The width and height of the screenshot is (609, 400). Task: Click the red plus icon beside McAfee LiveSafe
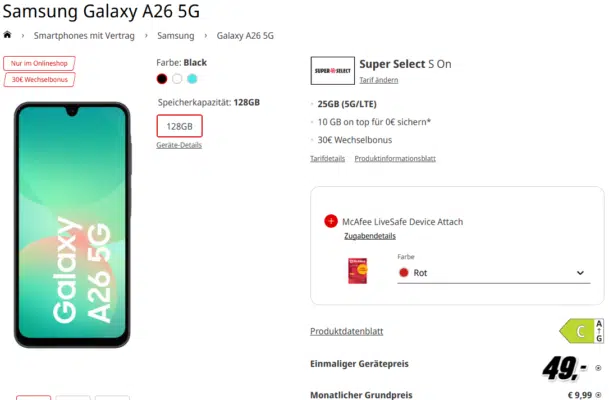tap(331, 221)
